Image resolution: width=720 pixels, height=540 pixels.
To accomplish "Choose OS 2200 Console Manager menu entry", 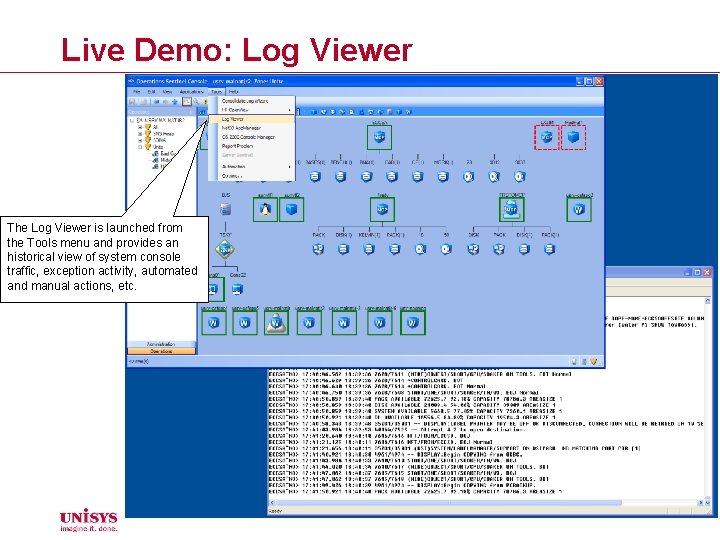I will (x=251, y=137).
